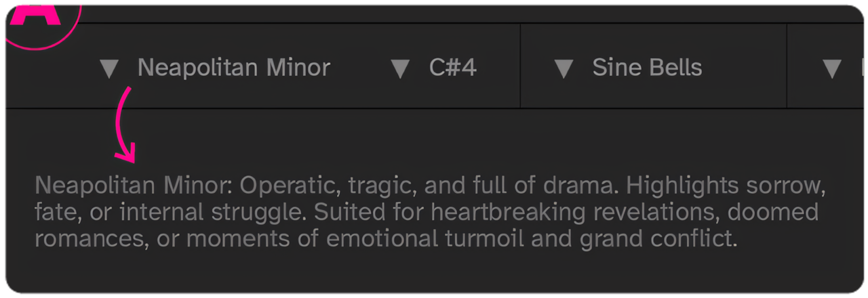Select the Neapolitan Minor scale label

[234, 68]
